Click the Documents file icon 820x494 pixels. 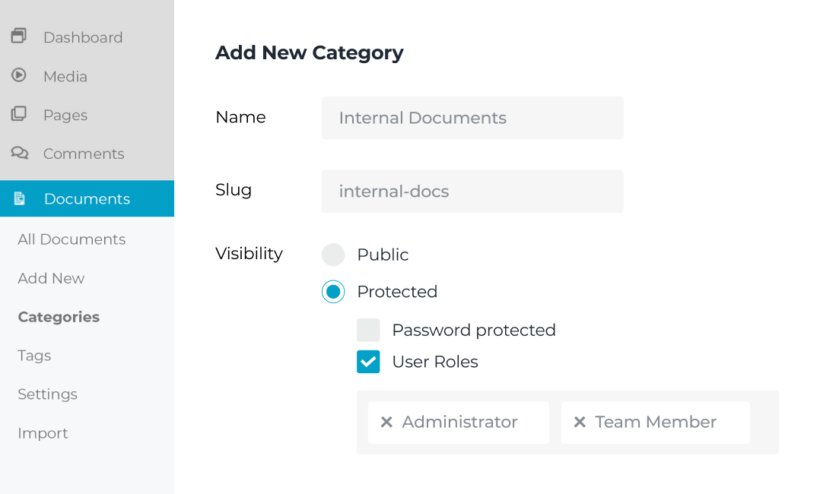pos(19,199)
